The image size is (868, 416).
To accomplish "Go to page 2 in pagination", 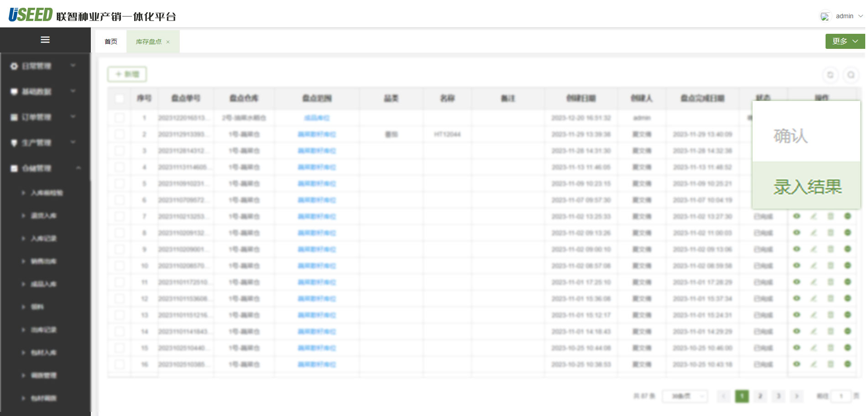I will [760, 396].
